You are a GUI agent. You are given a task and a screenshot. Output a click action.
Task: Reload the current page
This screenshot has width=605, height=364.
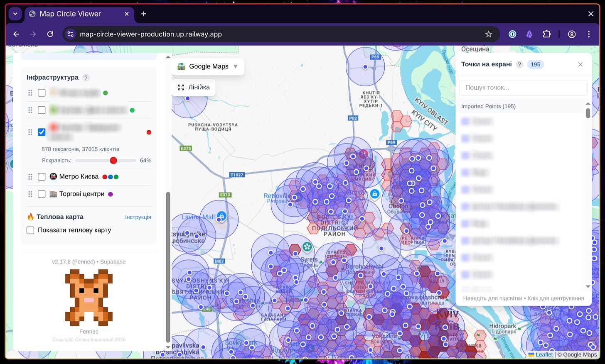click(50, 34)
